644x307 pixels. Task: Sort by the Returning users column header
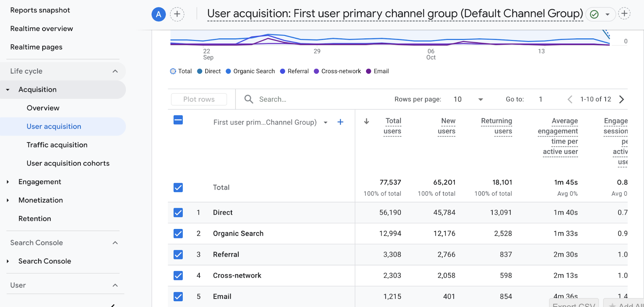(496, 126)
